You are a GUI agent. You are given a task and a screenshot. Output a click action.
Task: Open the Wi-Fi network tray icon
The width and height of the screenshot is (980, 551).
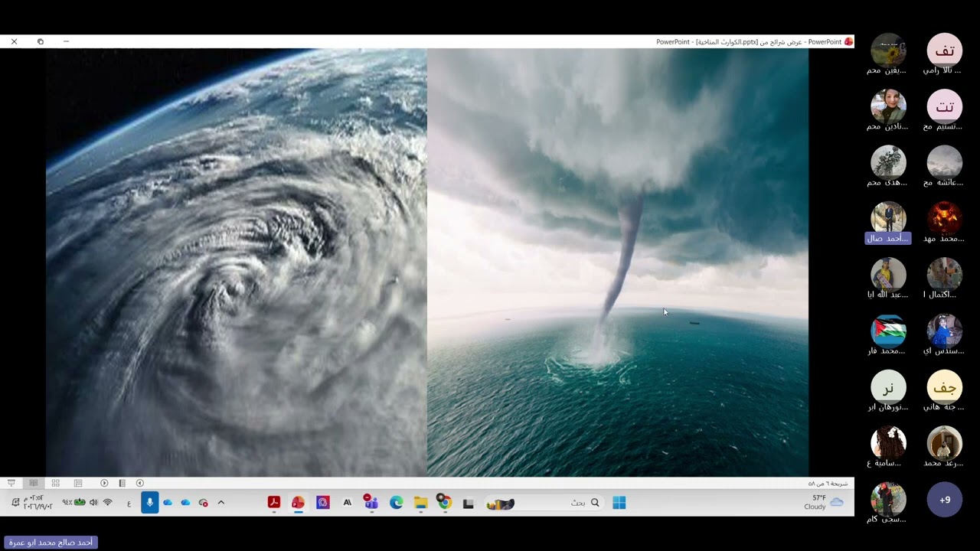(108, 503)
